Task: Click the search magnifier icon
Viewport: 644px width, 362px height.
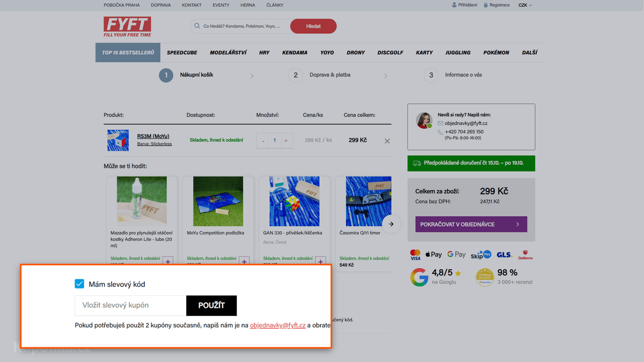Action: (x=197, y=26)
